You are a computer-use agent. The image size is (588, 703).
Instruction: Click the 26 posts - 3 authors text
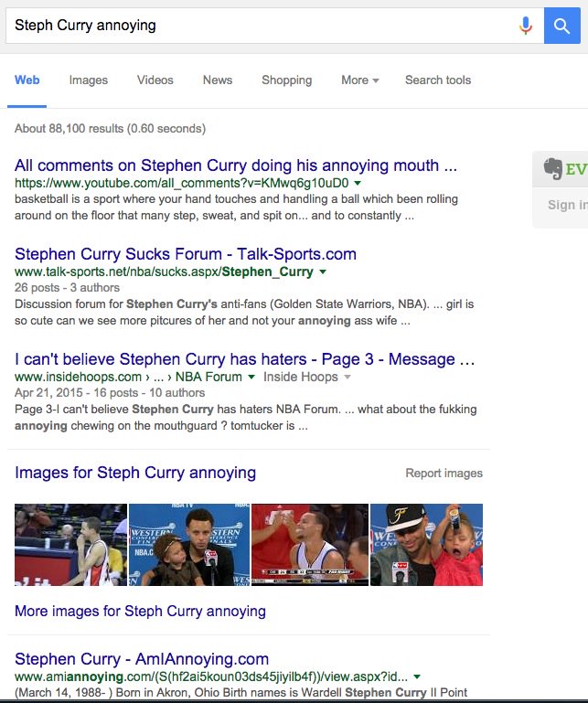[67, 288]
